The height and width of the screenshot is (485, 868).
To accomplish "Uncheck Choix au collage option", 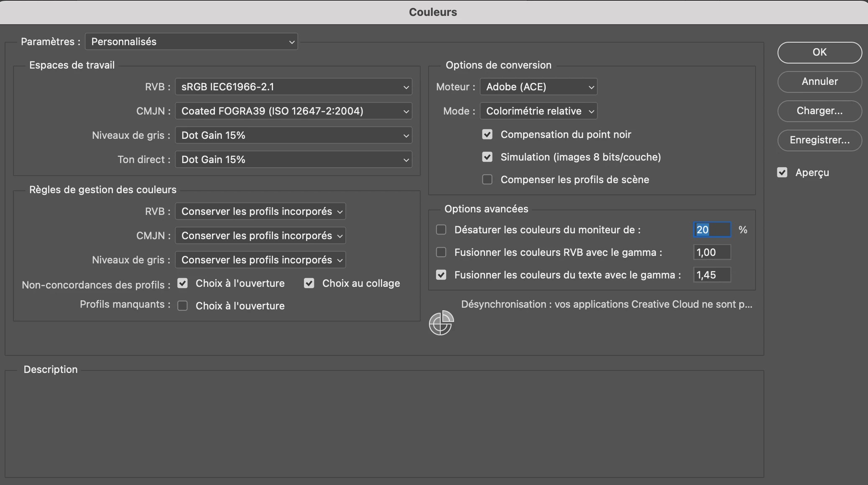I will (x=309, y=283).
